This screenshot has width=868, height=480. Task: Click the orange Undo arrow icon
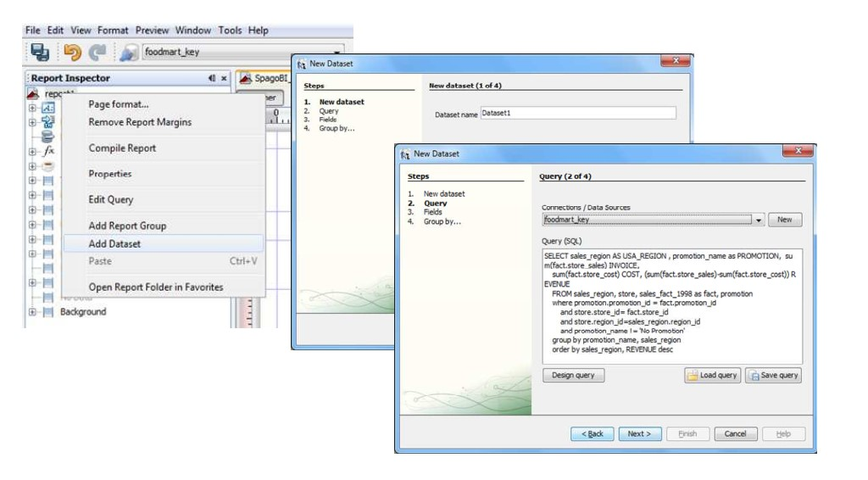tap(73, 52)
